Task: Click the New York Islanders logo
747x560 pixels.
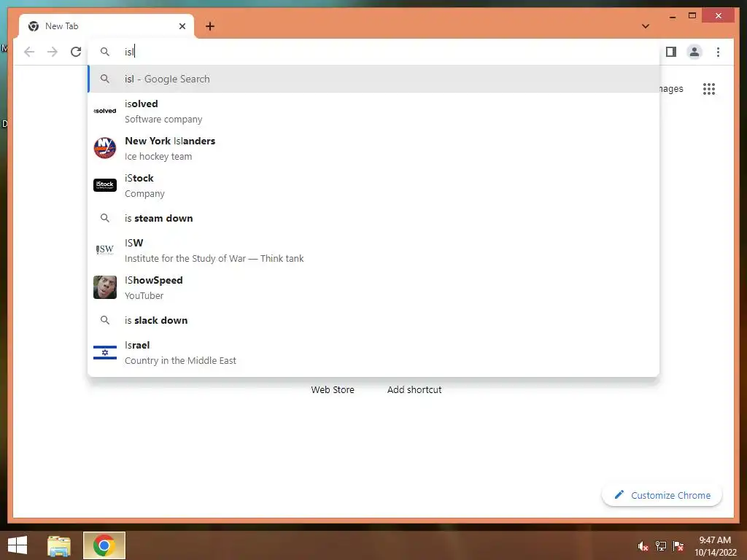Action: pyautogui.click(x=105, y=148)
